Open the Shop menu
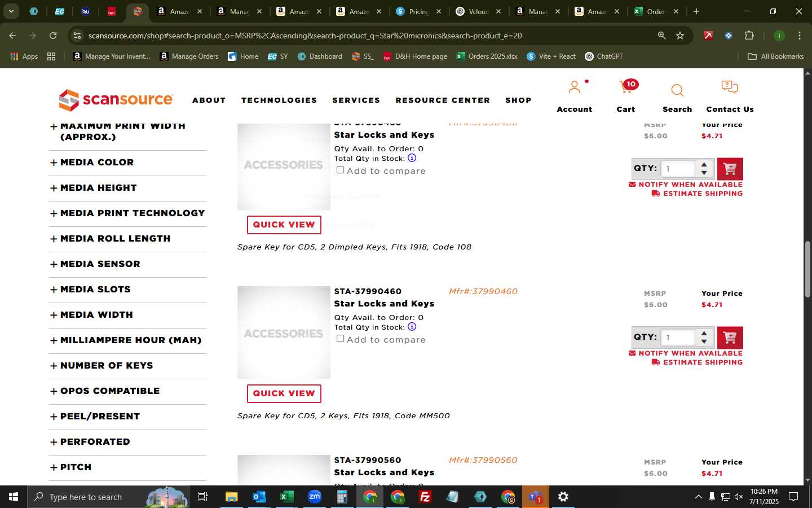This screenshot has width=812, height=508. tap(518, 100)
